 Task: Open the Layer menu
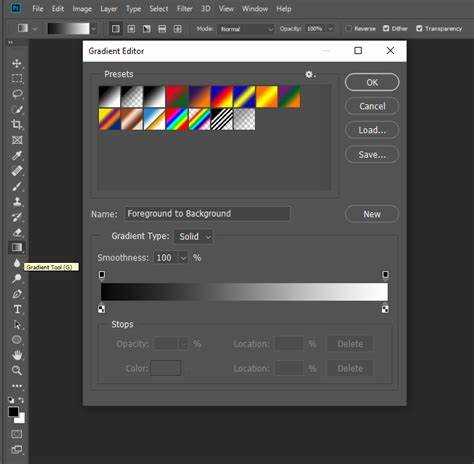(109, 9)
